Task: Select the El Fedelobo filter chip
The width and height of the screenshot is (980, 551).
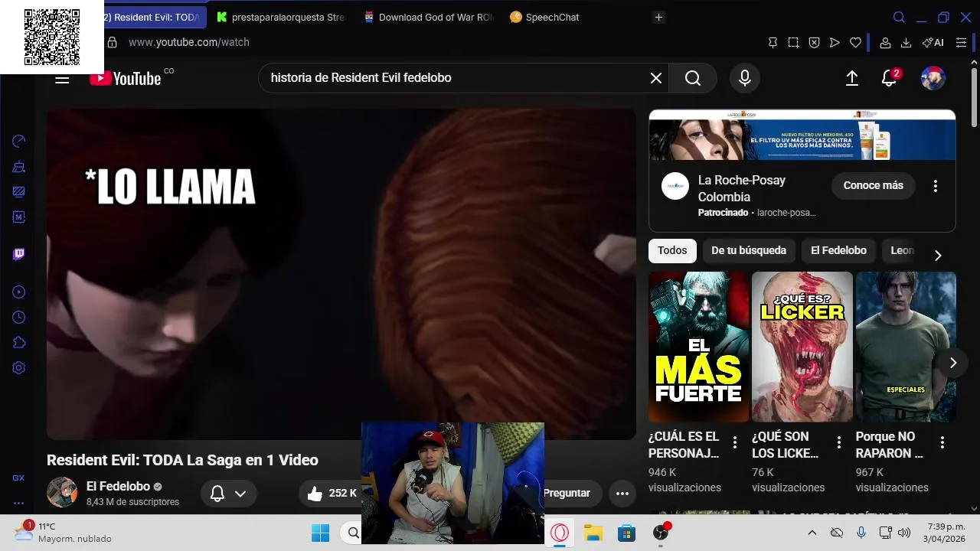Action: [x=838, y=250]
